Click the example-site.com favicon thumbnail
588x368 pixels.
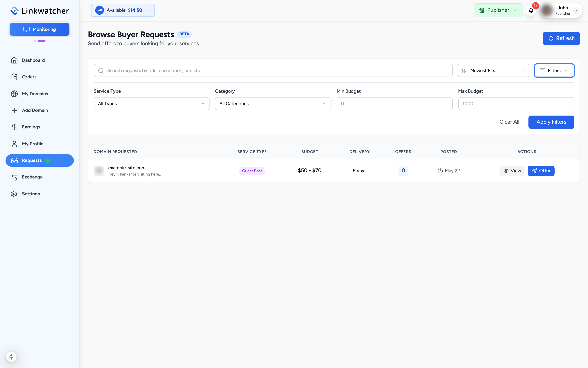(99, 171)
